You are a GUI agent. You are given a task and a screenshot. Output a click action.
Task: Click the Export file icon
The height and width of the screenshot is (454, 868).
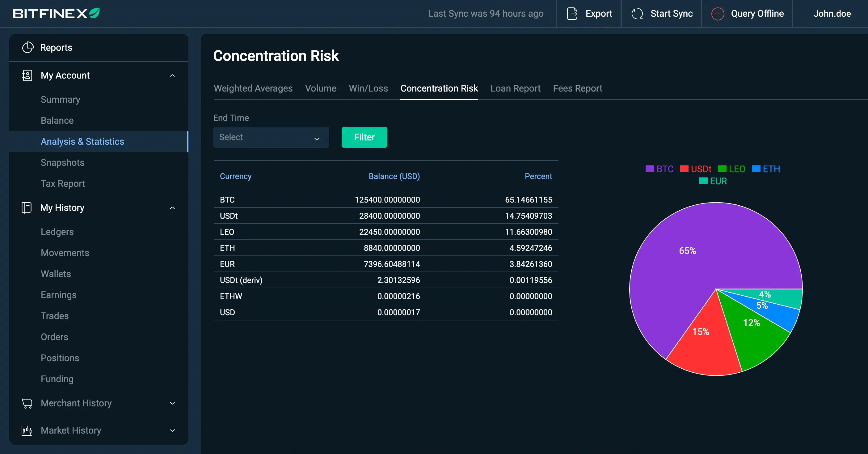coord(572,14)
